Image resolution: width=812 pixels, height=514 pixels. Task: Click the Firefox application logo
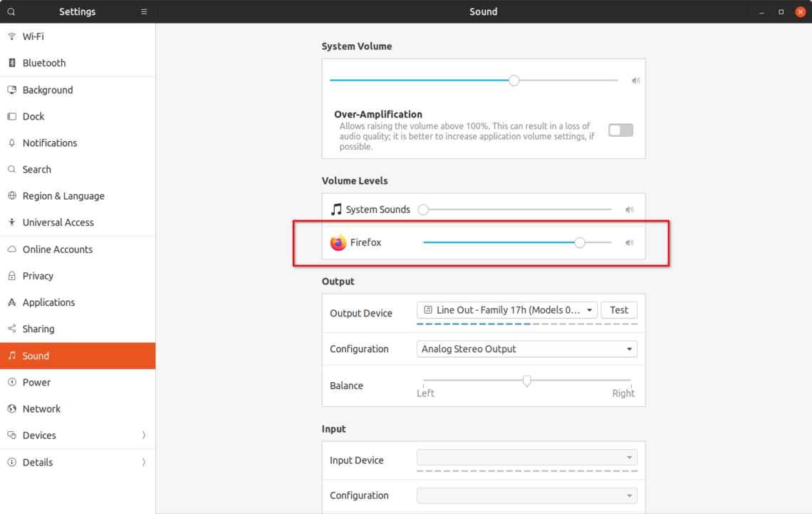pyautogui.click(x=338, y=242)
